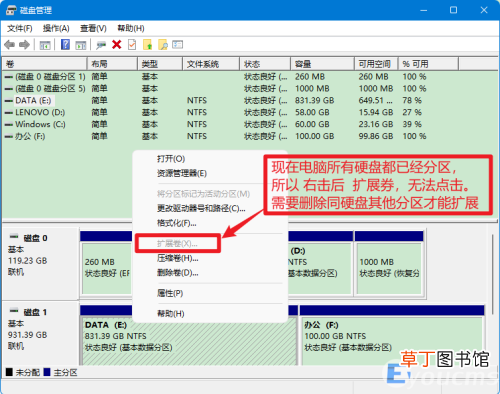Sort by the 可用空间 column header
Screen dimensions: 500x394
376,64
